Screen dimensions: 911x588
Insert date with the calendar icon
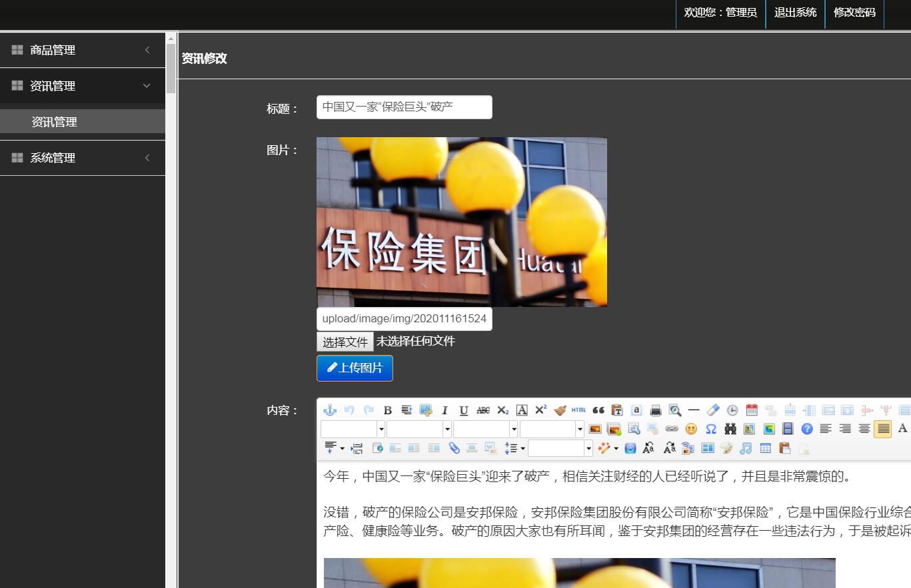(752, 410)
